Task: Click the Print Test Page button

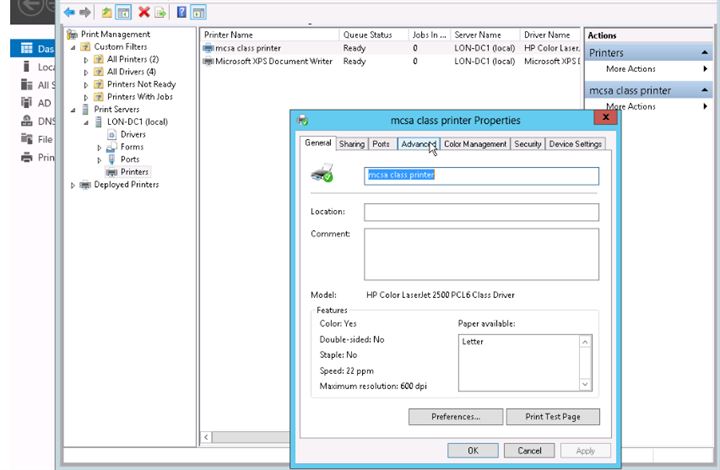Action: [553, 417]
